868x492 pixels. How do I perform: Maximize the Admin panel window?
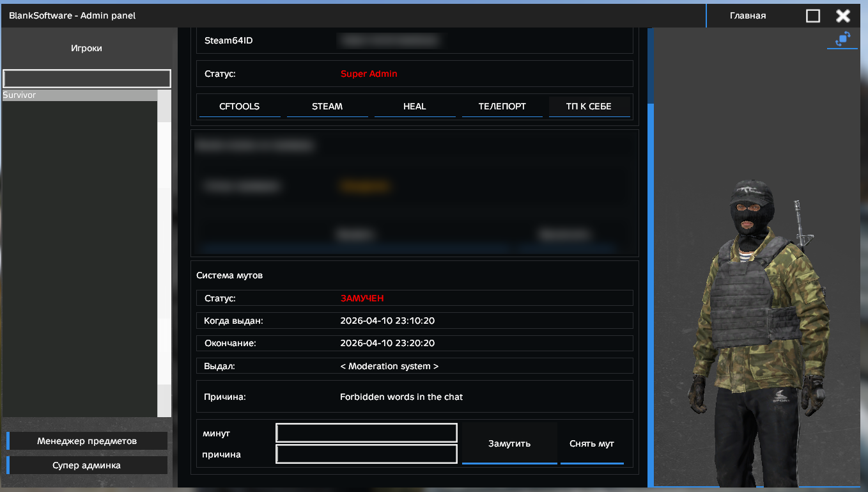tap(813, 16)
